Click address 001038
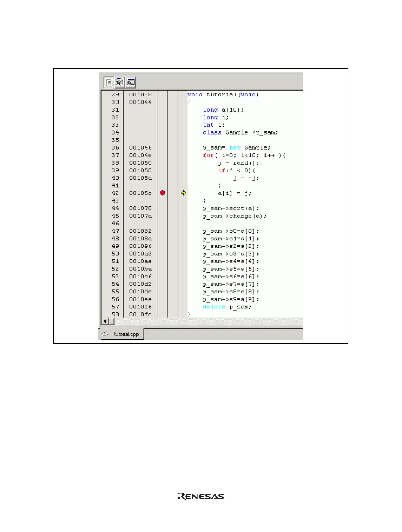Viewport: 402px width, 532px height. pyautogui.click(x=140, y=94)
